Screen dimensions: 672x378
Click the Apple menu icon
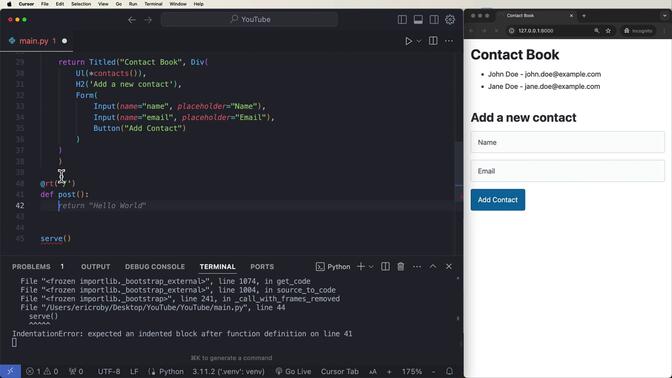9,4
